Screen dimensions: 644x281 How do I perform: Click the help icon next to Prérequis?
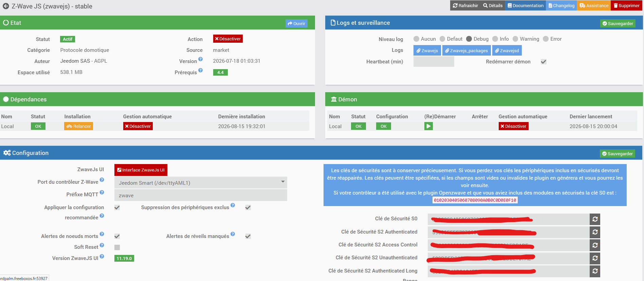click(201, 71)
